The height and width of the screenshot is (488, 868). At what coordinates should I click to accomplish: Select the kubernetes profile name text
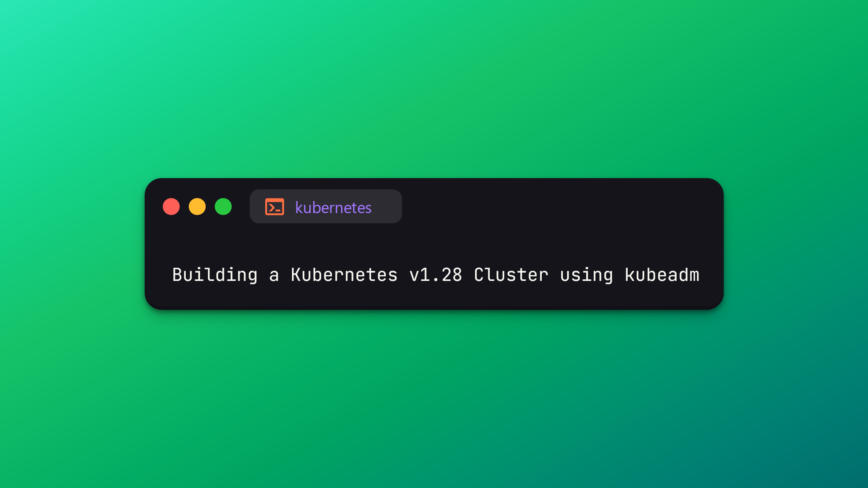click(x=333, y=207)
